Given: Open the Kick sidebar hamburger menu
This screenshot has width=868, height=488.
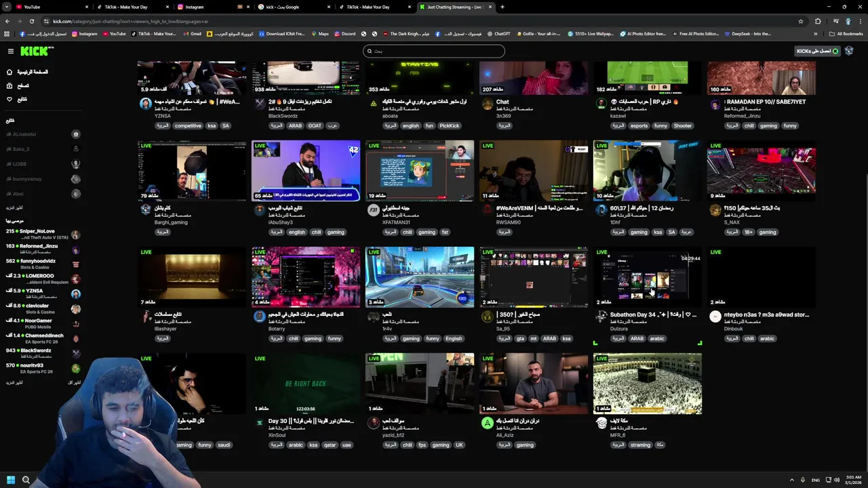Looking at the screenshot, I should pyautogui.click(x=10, y=51).
